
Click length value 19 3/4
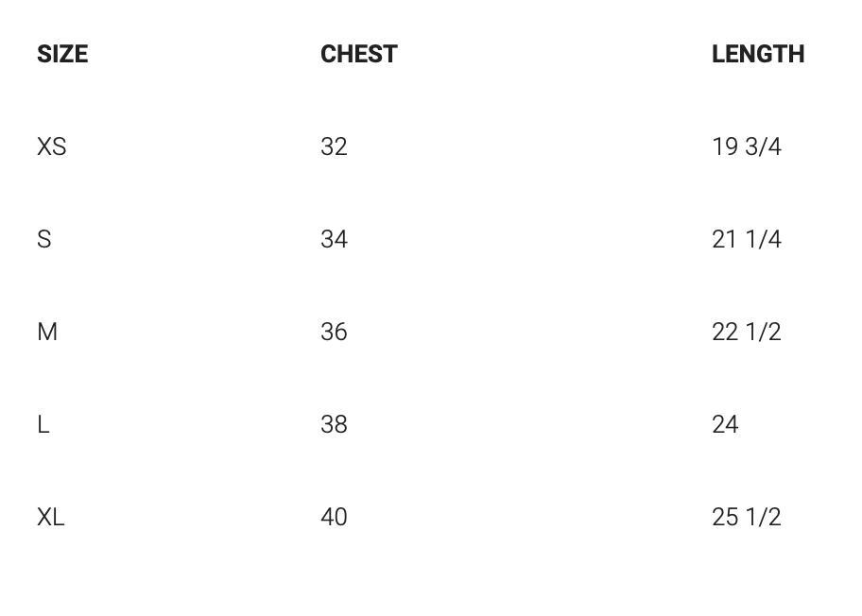click(747, 147)
